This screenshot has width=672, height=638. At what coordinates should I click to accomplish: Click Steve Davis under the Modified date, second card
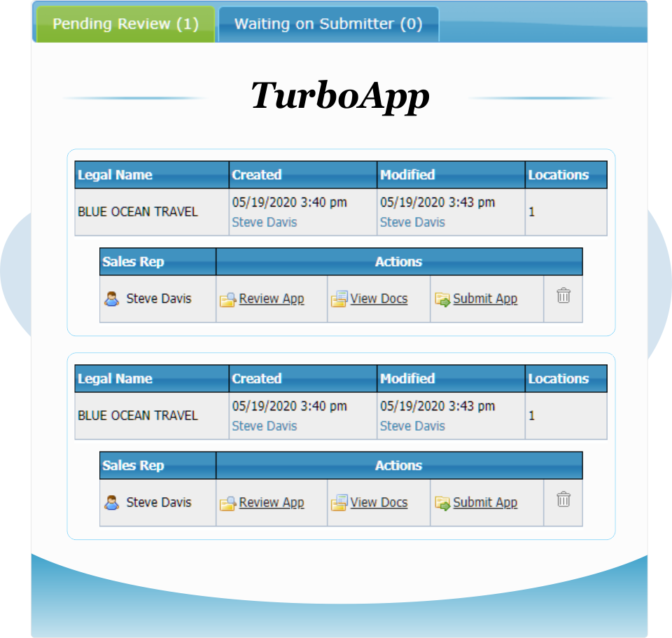tap(412, 426)
